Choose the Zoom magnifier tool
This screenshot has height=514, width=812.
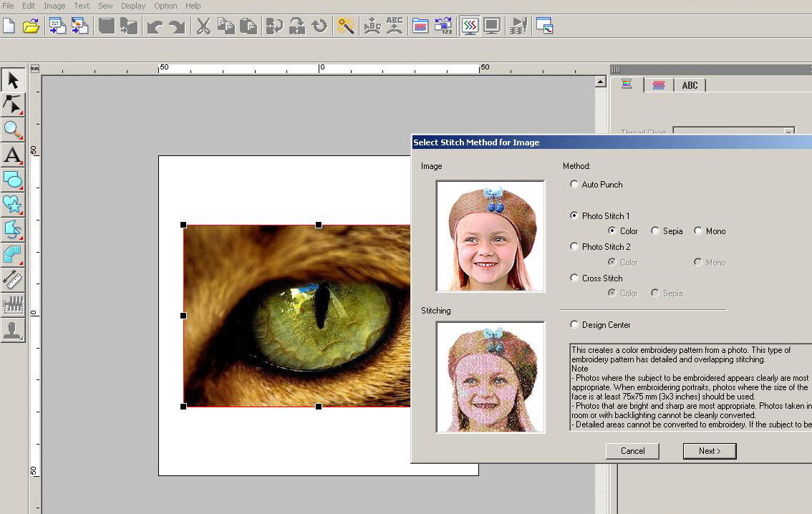click(x=13, y=130)
